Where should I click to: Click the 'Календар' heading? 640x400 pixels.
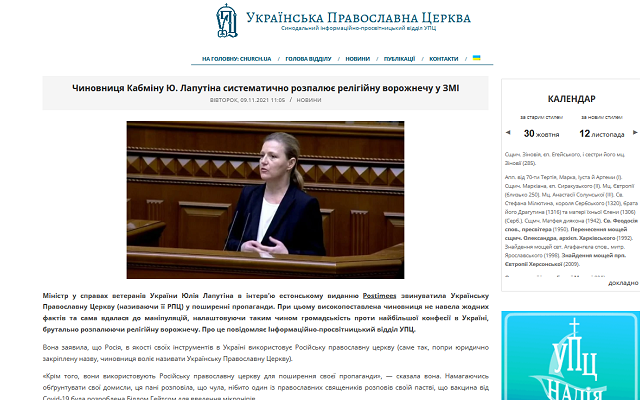point(571,99)
